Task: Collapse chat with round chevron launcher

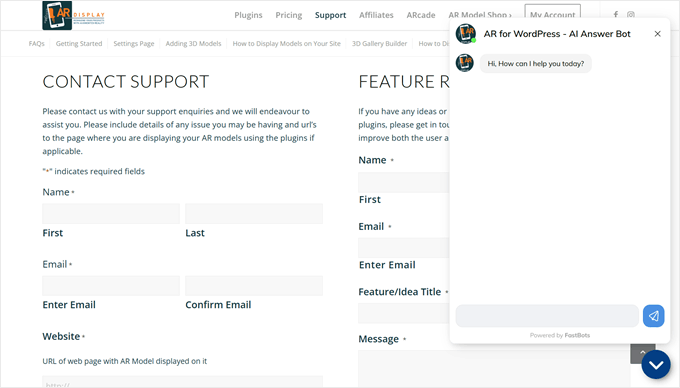Action: pyautogui.click(x=656, y=365)
